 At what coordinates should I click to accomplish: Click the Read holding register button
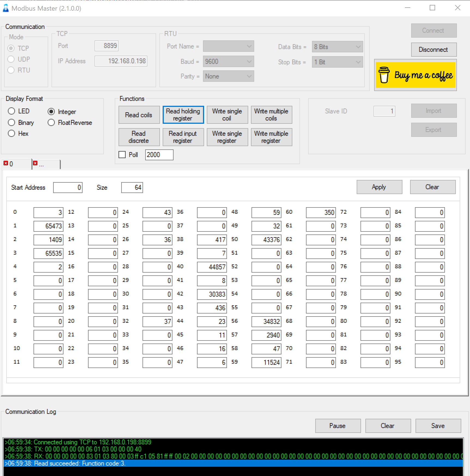(x=183, y=115)
